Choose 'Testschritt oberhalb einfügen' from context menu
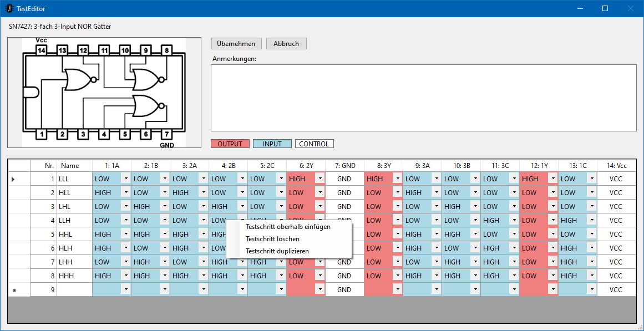The image size is (644, 331). click(288, 226)
